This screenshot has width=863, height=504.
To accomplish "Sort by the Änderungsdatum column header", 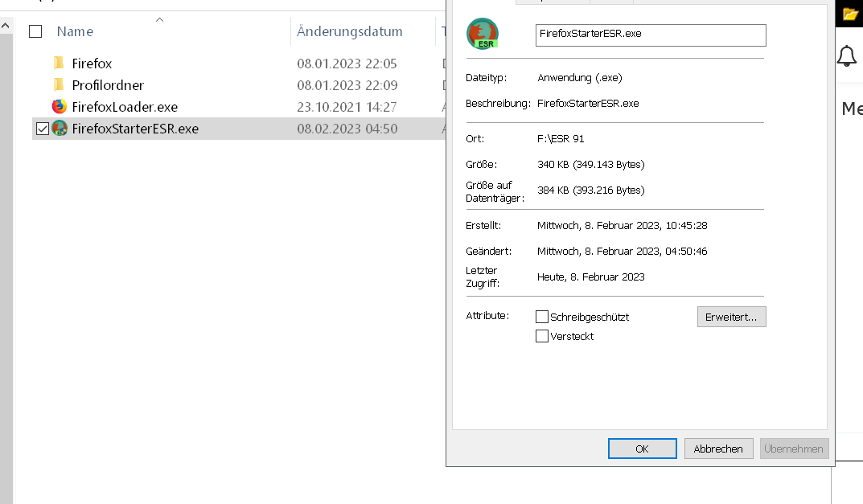I will [349, 31].
